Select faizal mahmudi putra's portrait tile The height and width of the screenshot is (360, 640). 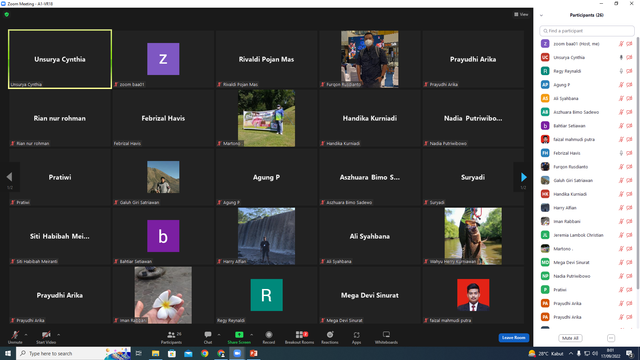pos(473,295)
